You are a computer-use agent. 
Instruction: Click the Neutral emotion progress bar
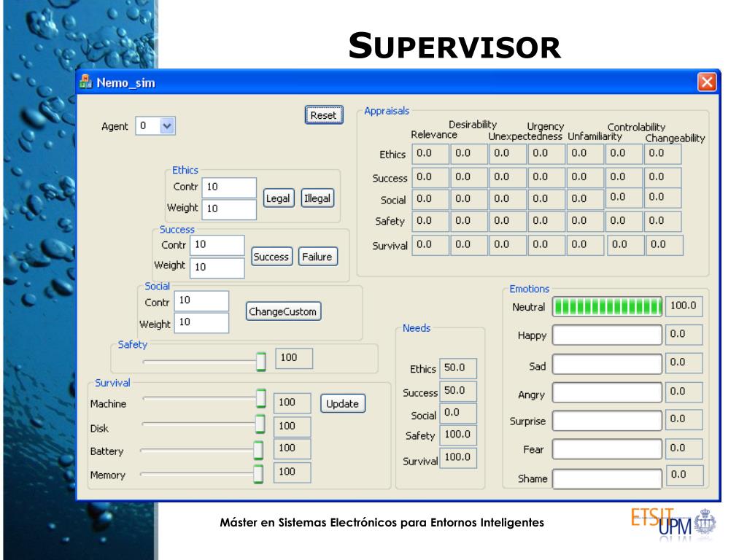(607, 307)
